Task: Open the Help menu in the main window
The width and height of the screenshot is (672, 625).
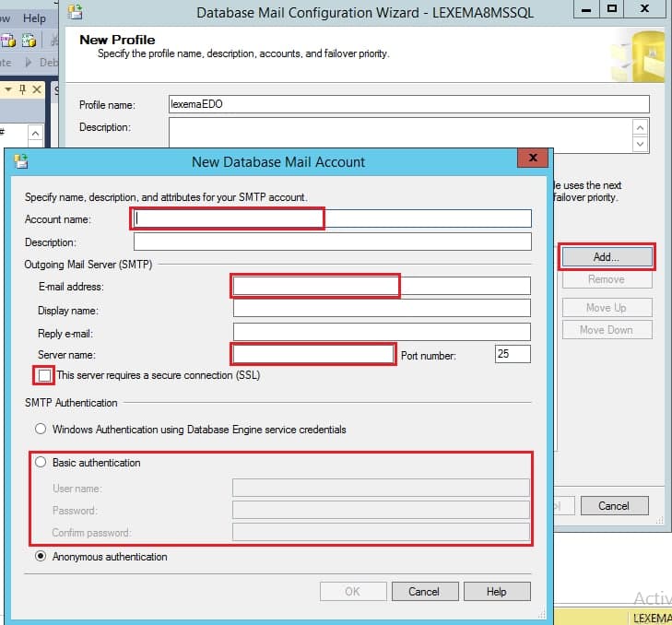Action: [x=34, y=18]
